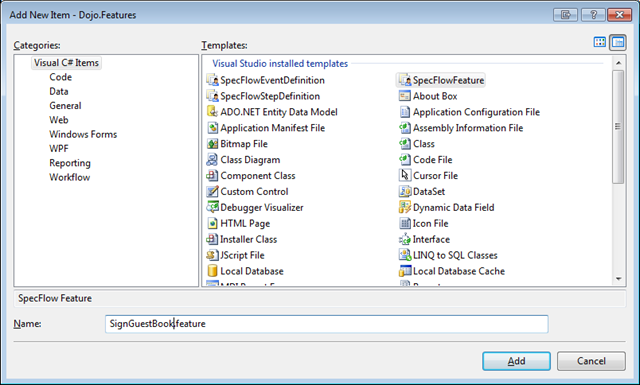Click the templates list scrollbar thumb
This screenshot has height=385, width=640.
click(x=618, y=127)
